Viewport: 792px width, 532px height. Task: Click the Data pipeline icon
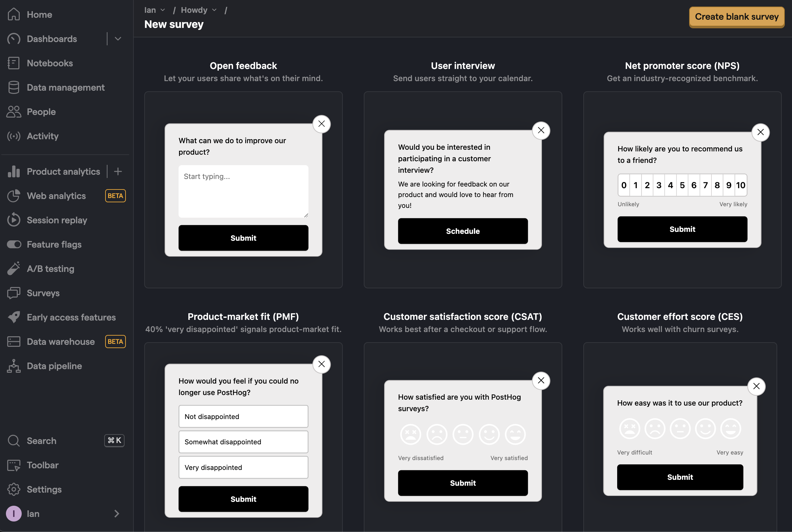(13, 365)
